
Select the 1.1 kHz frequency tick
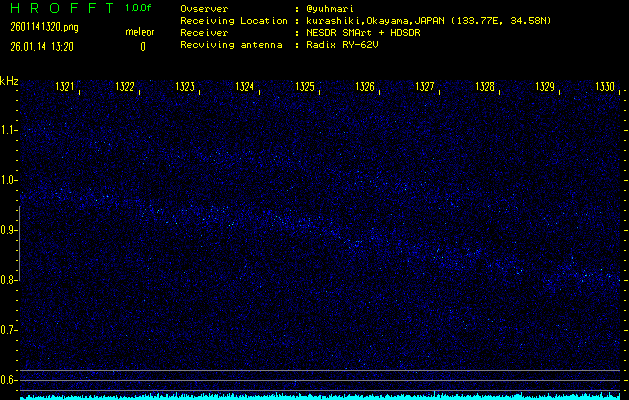(9, 130)
